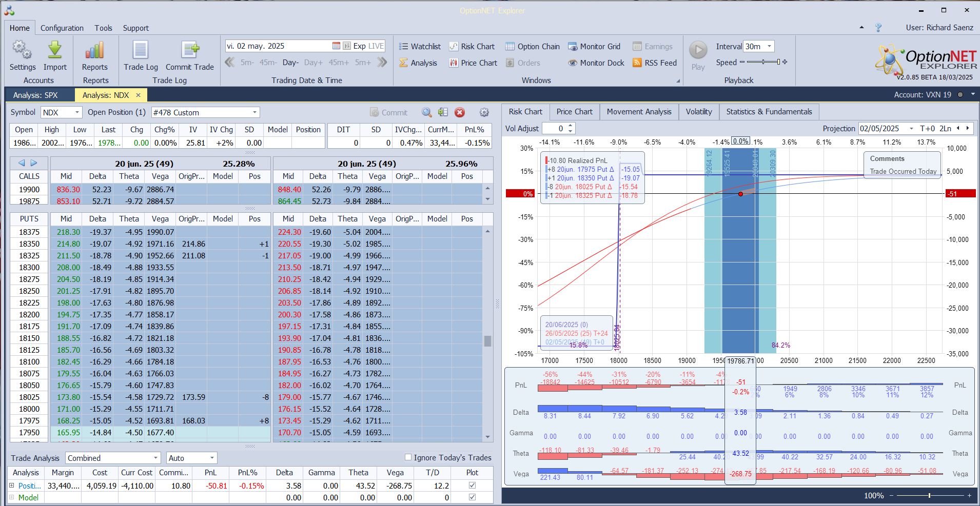Toggle the T+0 projection option
Viewport: 980px width, 506px height.
tap(927, 129)
